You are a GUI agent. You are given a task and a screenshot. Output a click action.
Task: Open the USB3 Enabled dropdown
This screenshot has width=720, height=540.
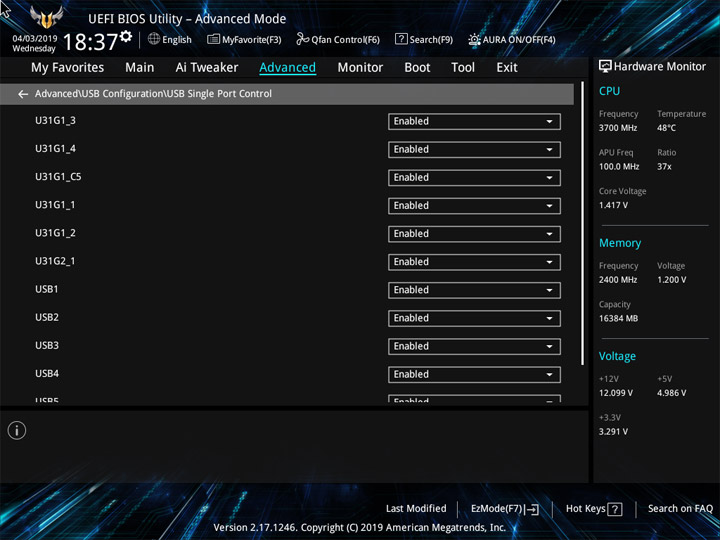[x=474, y=346]
